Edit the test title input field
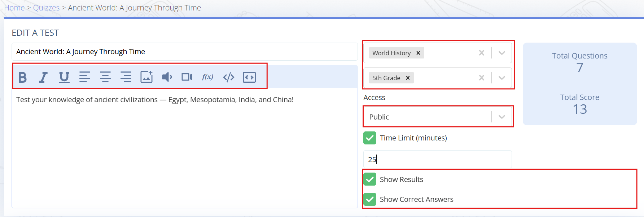 click(x=185, y=52)
